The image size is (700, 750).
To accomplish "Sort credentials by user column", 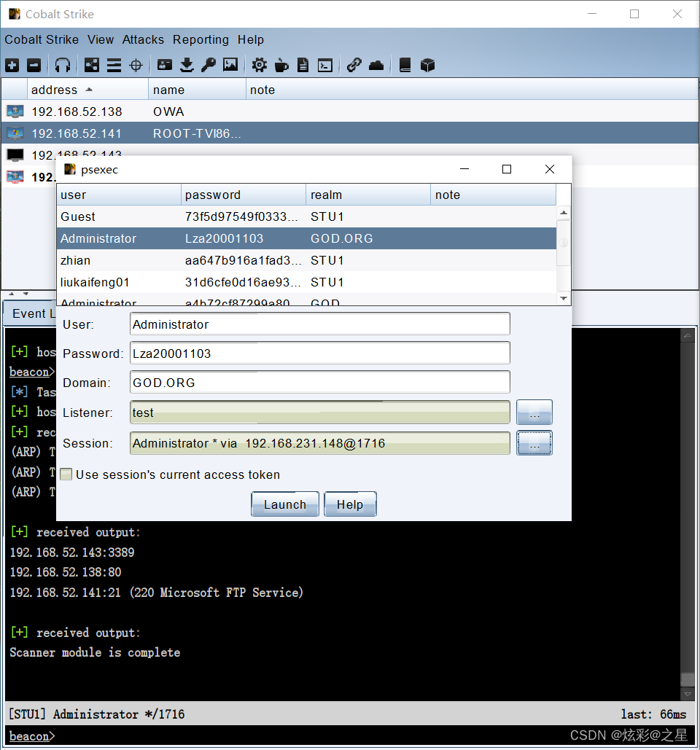I will tap(119, 195).
